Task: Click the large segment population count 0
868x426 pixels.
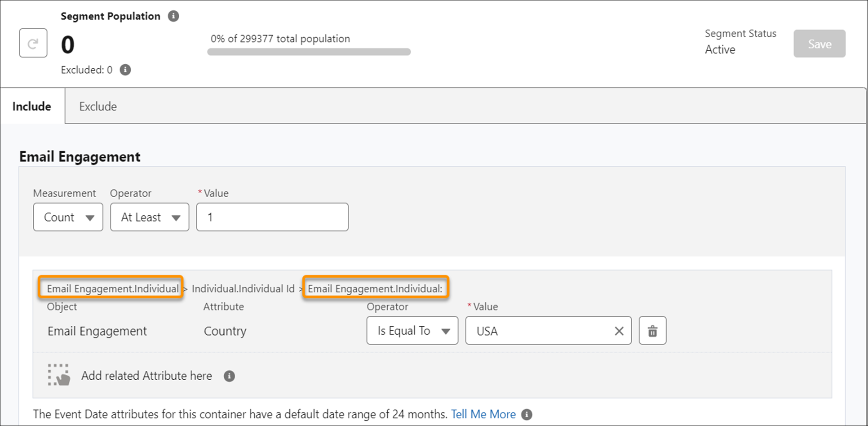Action: point(68,44)
